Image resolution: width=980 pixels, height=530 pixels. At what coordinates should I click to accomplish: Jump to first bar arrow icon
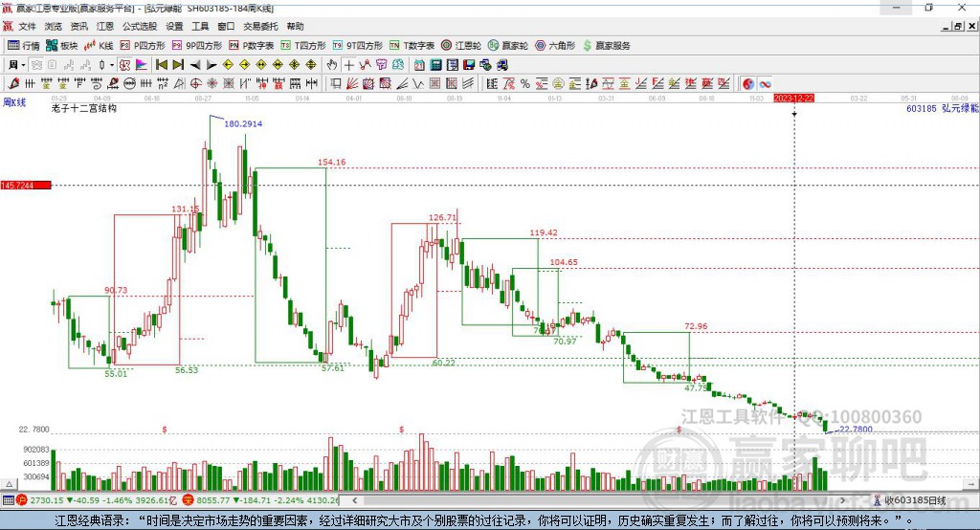(161, 65)
